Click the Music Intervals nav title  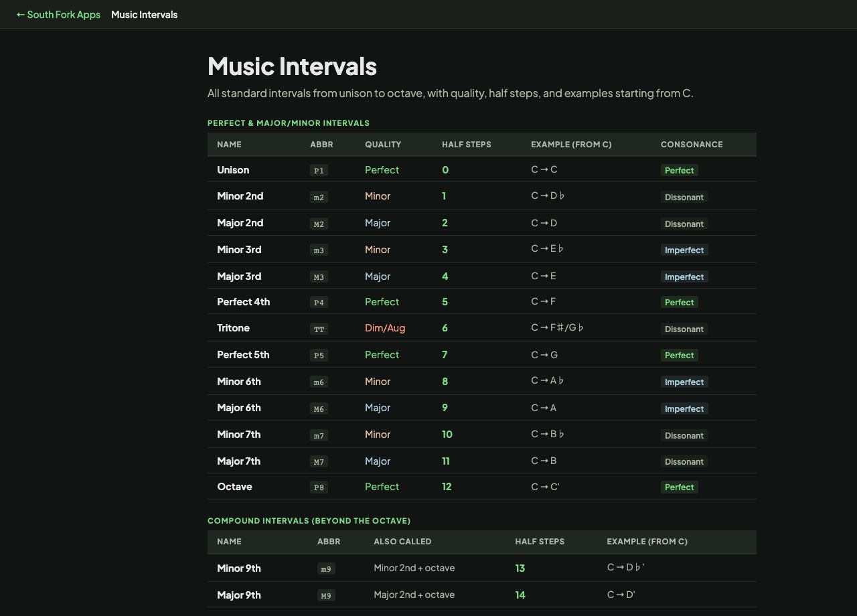click(x=145, y=14)
